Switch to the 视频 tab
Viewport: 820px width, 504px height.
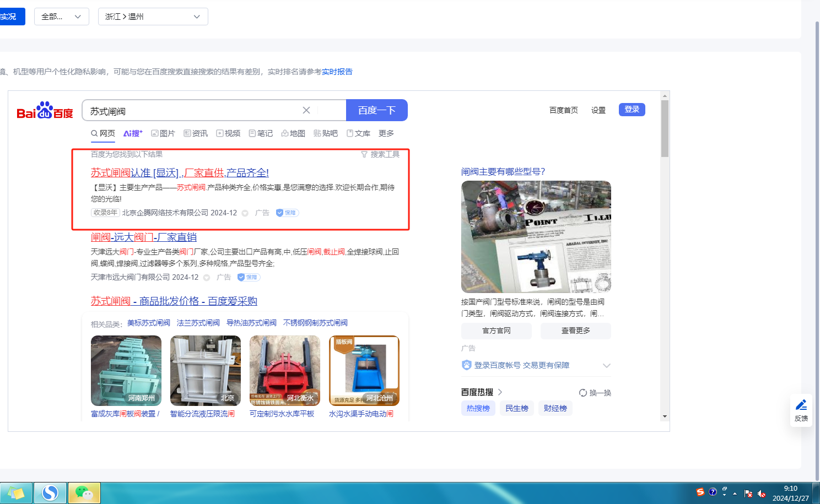click(x=228, y=133)
